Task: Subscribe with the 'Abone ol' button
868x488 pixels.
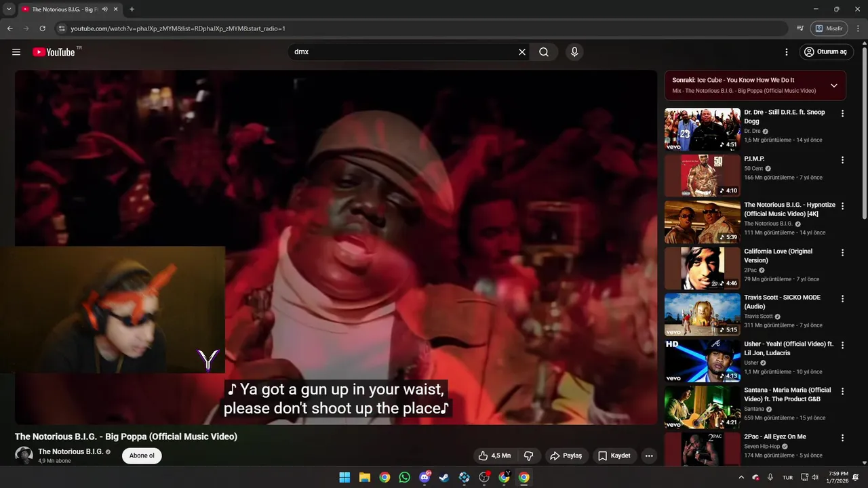Action: click(142, 455)
